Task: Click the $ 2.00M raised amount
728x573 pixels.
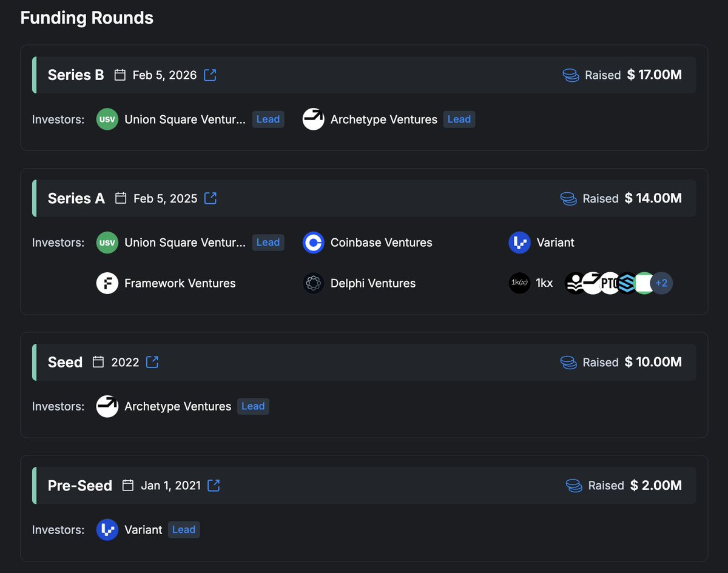Action: (x=656, y=485)
